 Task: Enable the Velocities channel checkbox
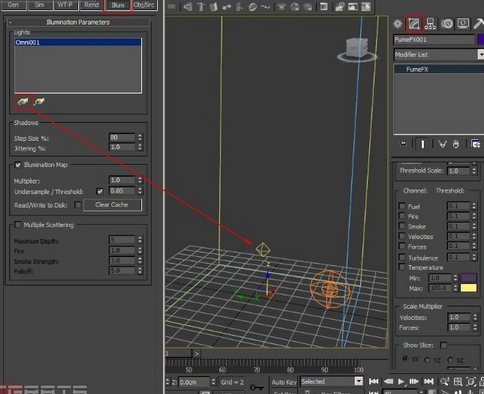click(402, 236)
